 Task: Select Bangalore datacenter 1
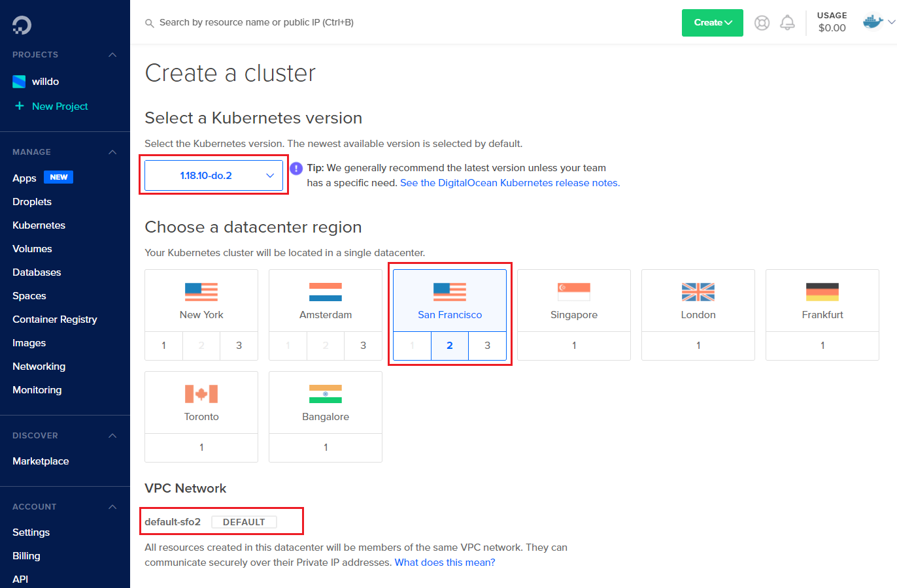click(326, 448)
